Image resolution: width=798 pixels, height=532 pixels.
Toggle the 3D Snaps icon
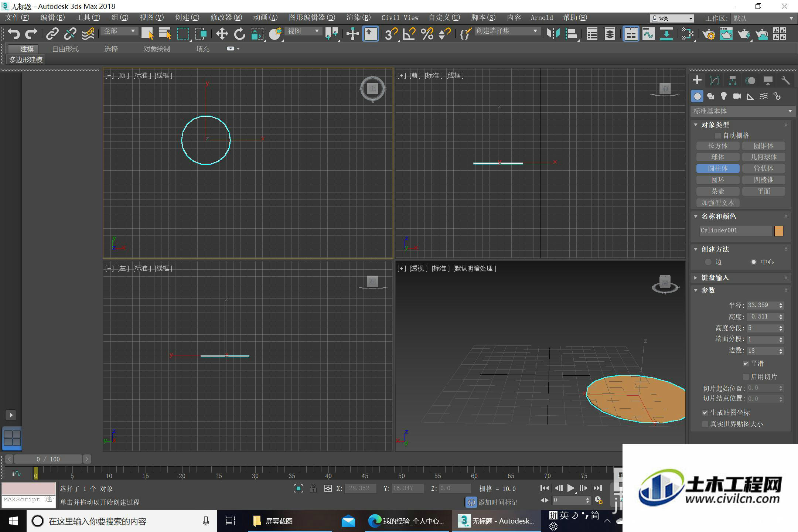click(x=391, y=34)
